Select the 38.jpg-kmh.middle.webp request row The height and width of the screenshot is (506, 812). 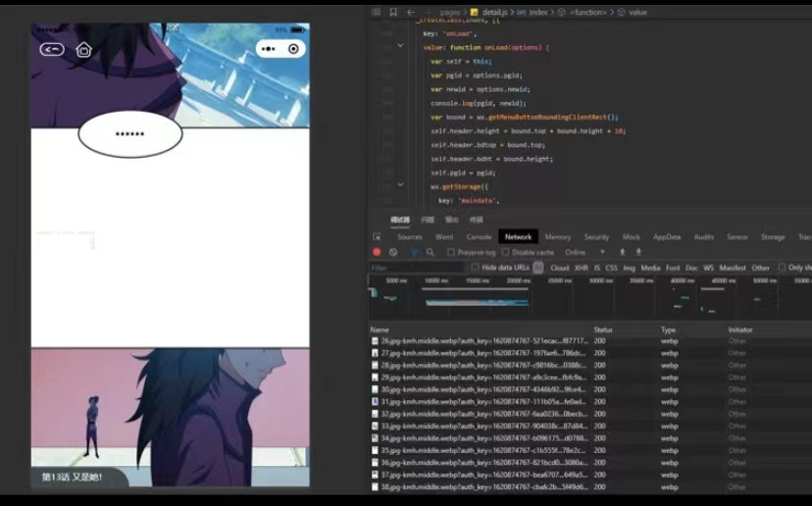[589, 486]
